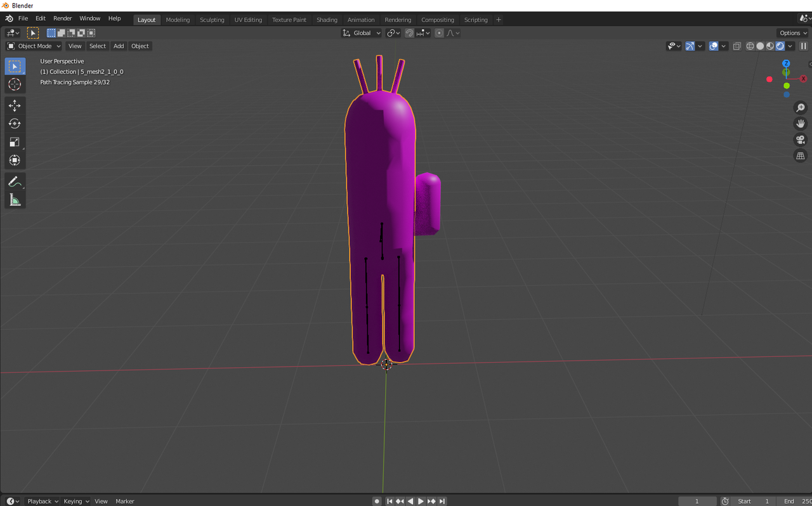Switch to the UV Editing workspace tab
Screen dimensions: 812x506
[x=248, y=20]
